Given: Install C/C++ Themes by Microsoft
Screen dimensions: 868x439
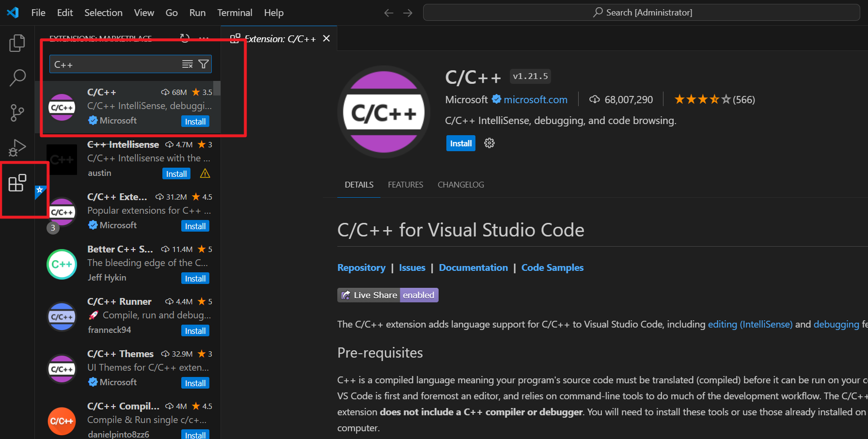Looking at the screenshot, I should [x=195, y=383].
